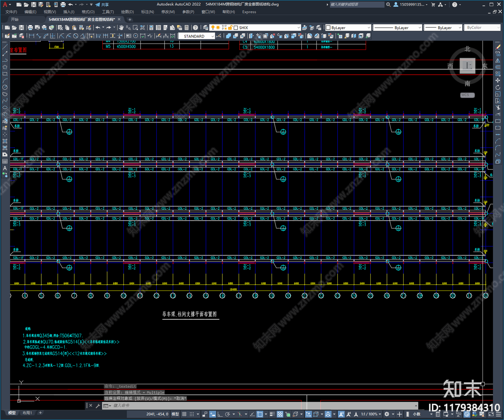
Task: Switch to the 布局1 layout tab
Action: (27, 413)
